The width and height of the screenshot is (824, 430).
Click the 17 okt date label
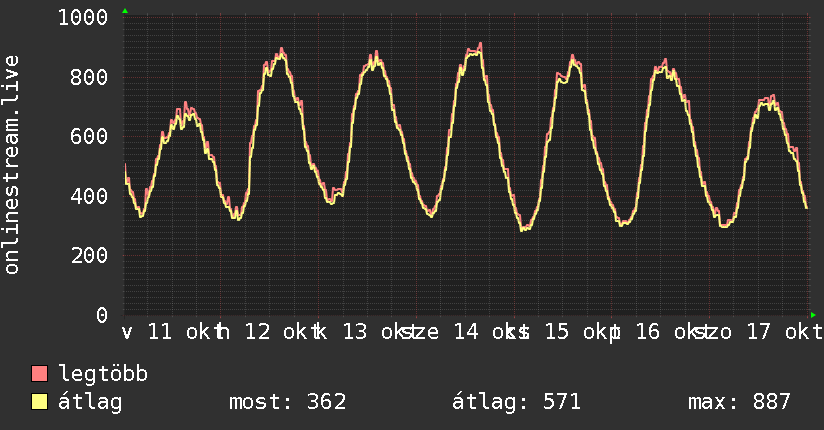[784, 332]
